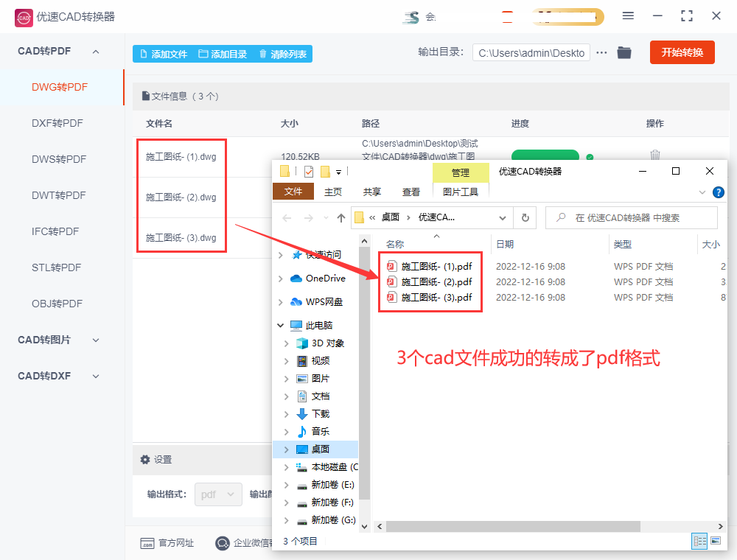Image resolution: width=737 pixels, height=560 pixels.
Task: Click quick access toolbar properties icon
Action: coord(309,172)
